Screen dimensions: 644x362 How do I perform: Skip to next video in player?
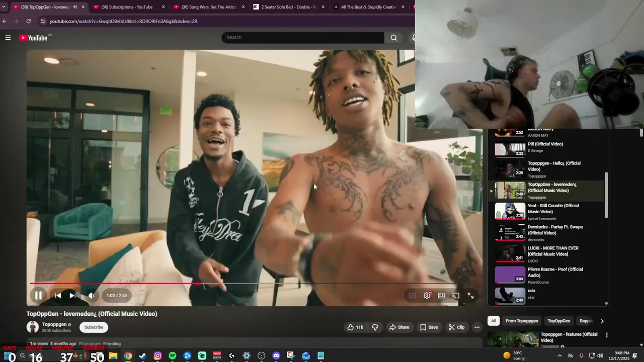pyautogui.click(x=72, y=296)
